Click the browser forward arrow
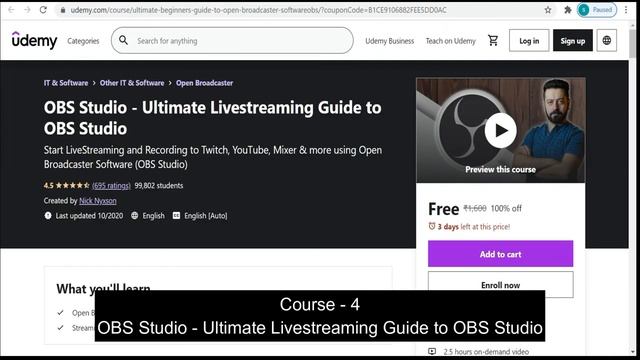 point(27,10)
